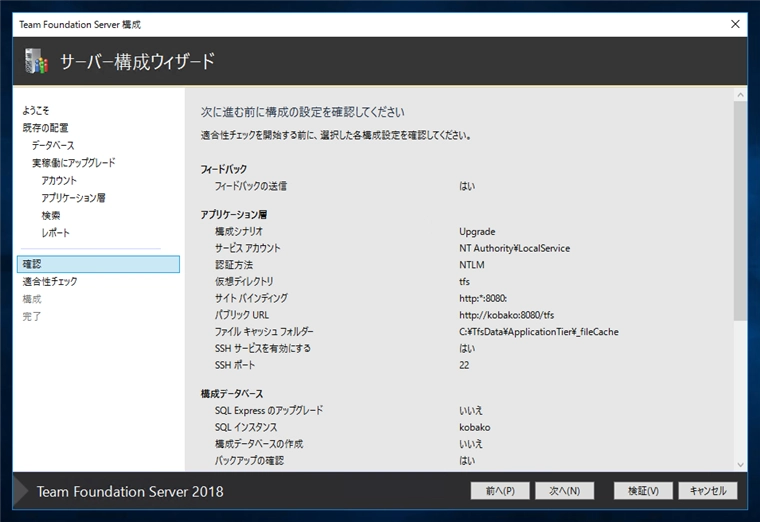Click アプリケーション層 section heading in pane
760x522 pixels.
(x=234, y=214)
